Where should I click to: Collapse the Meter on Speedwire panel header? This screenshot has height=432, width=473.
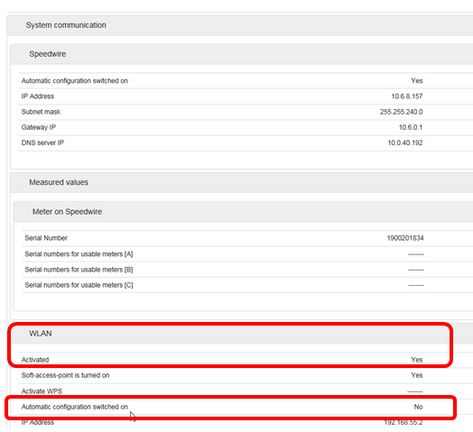243,212
